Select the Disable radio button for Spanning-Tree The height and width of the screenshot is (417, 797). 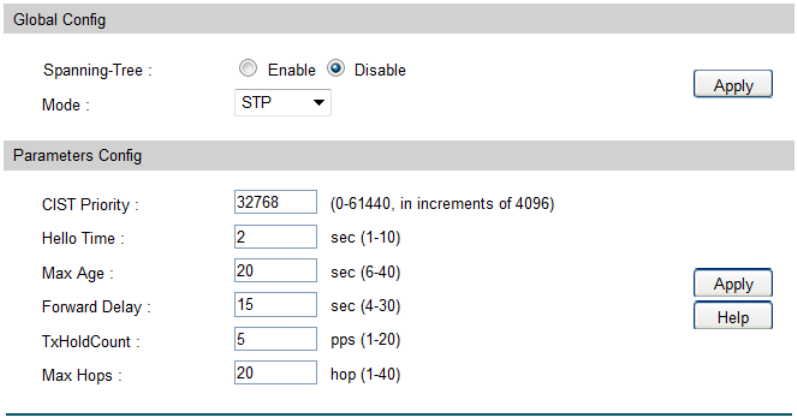click(x=337, y=70)
